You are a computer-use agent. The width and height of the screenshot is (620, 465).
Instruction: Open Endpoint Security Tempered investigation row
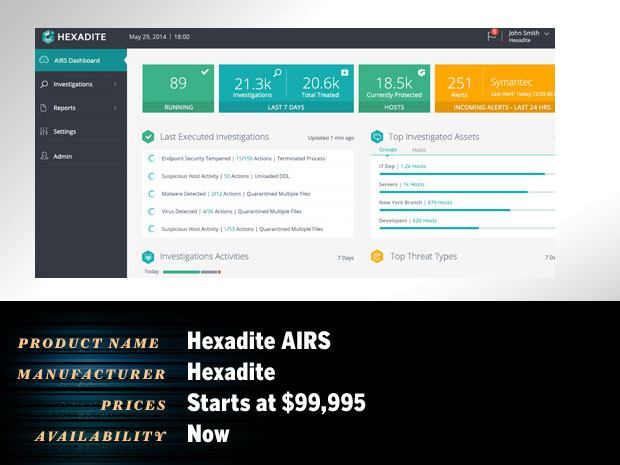(x=248, y=159)
